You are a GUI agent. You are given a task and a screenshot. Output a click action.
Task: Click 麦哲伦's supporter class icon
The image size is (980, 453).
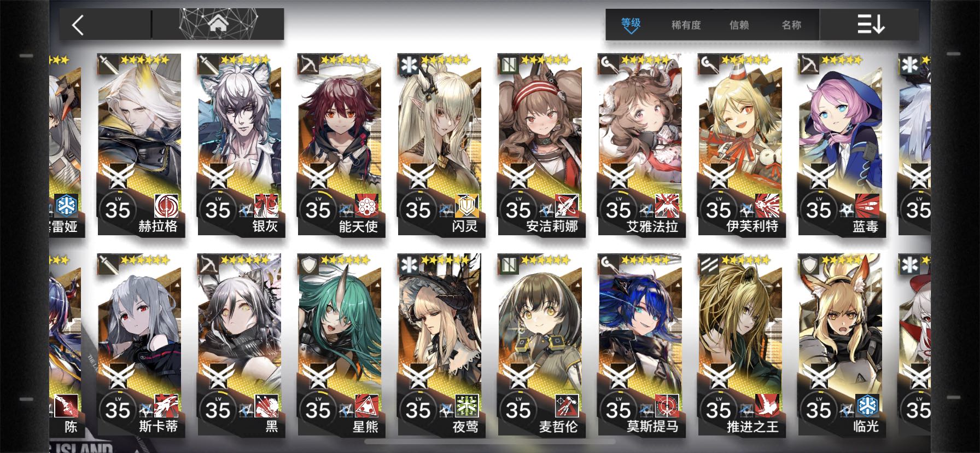coord(509,265)
